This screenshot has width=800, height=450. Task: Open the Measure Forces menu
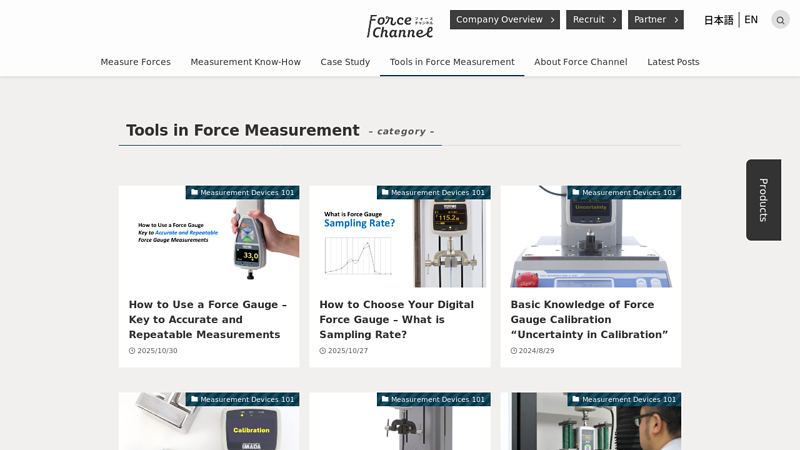(x=135, y=62)
